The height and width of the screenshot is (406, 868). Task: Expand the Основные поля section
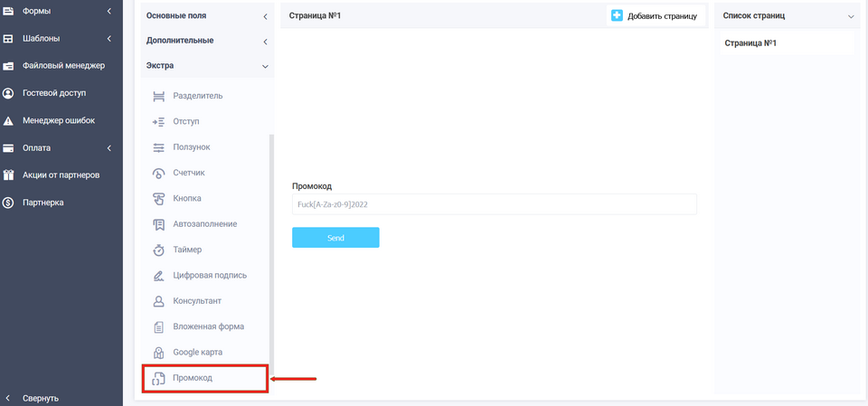pos(265,16)
